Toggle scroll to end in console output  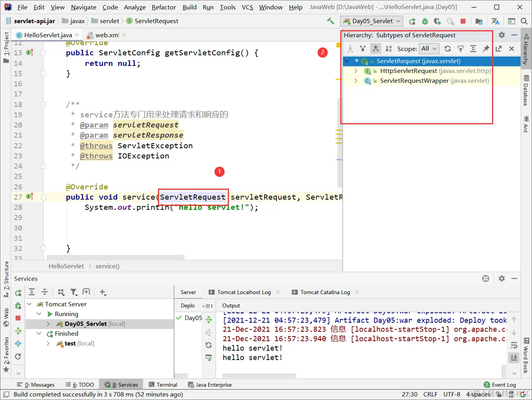pyautogui.click(x=514, y=357)
